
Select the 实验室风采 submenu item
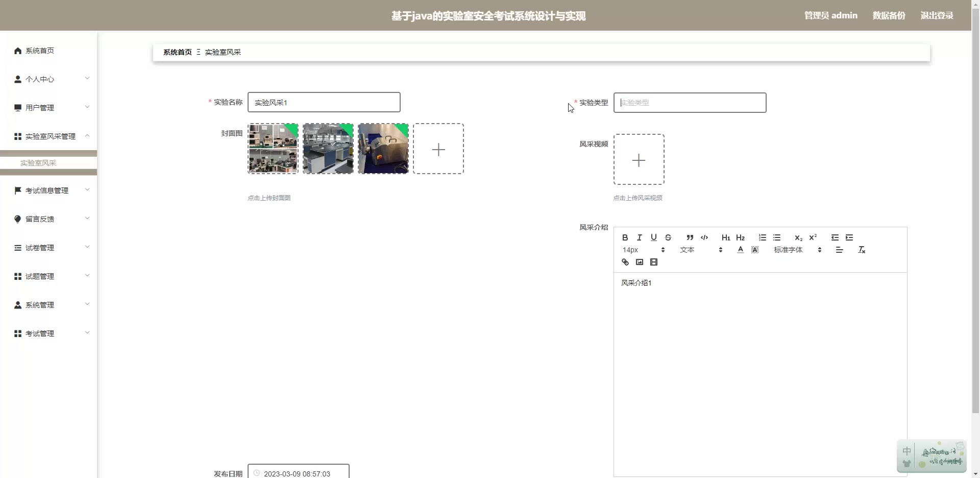click(x=48, y=163)
